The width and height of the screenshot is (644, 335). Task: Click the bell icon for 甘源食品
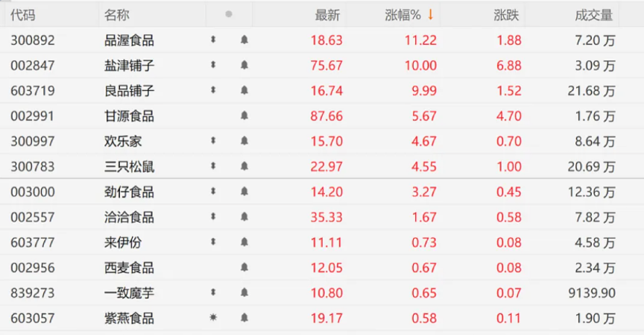(244, 116)
